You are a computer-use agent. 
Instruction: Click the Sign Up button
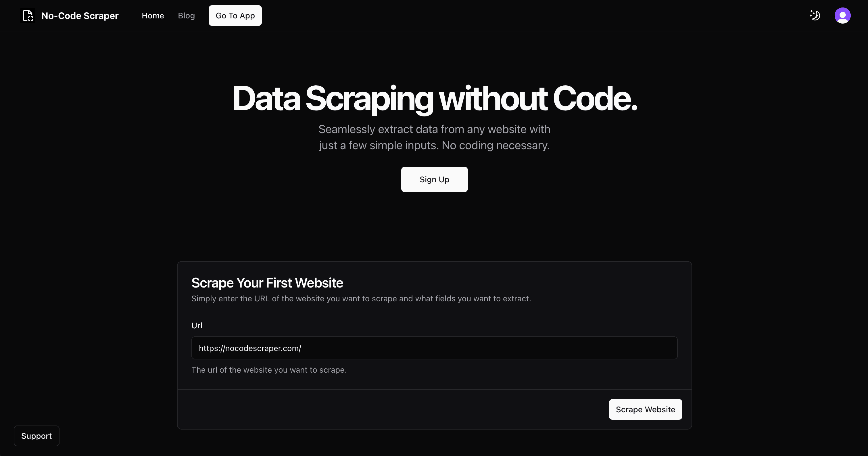coord(434,179)
